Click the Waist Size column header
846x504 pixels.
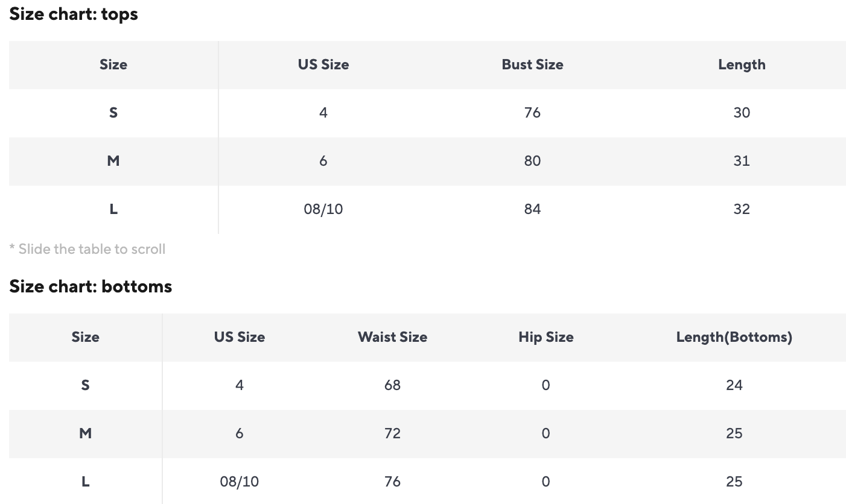[x=392, y=337]
